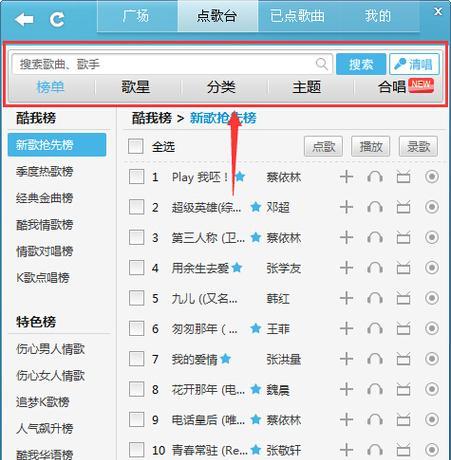Record 九儿 by 韩红 with record icon
This screenshot has height=460, width=451.
[432, 298]
